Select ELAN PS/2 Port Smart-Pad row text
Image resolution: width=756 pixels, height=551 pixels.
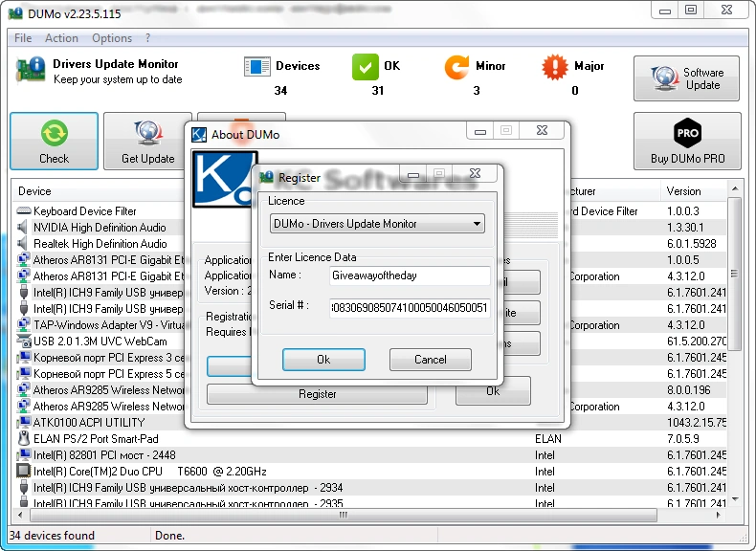point(96,439)
